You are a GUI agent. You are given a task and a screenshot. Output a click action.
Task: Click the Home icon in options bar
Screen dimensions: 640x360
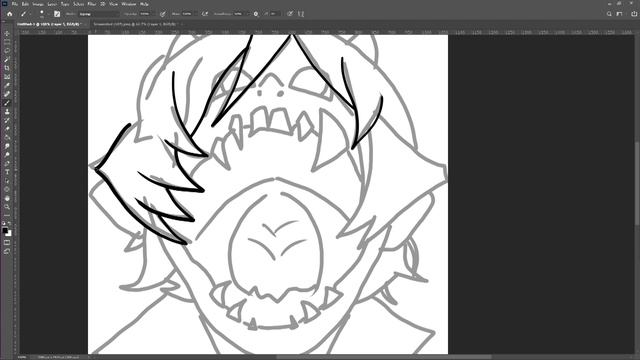pyautogui.click(x=9, y=14)
